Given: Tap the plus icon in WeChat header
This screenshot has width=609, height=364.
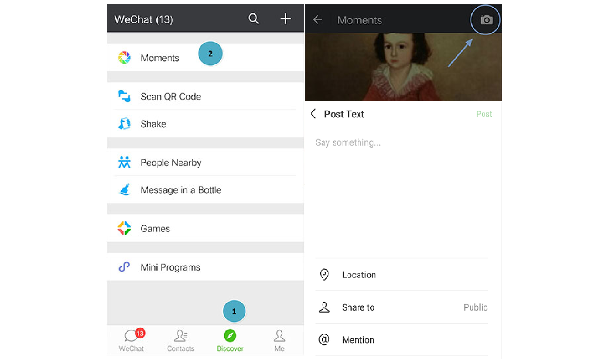Looking at the screenshot, I should [285, 19].
